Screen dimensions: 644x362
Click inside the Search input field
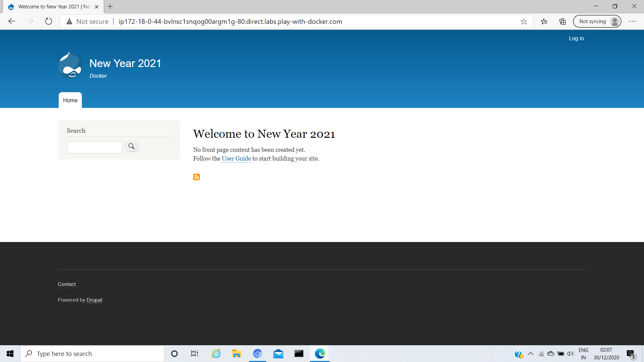pyautogui.click(x=94, y=147)
